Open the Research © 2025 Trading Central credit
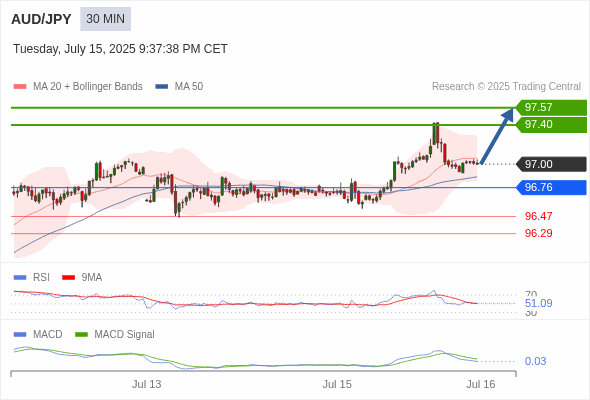Viewport: 590px width, 400px height. [x=506, y=87]
